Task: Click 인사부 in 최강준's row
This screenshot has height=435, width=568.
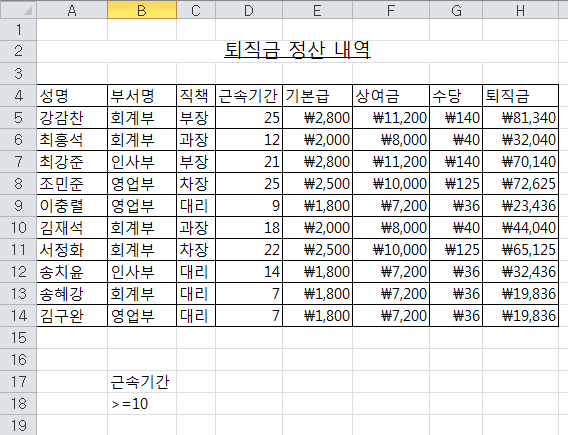Action: [x=142, y=162]
